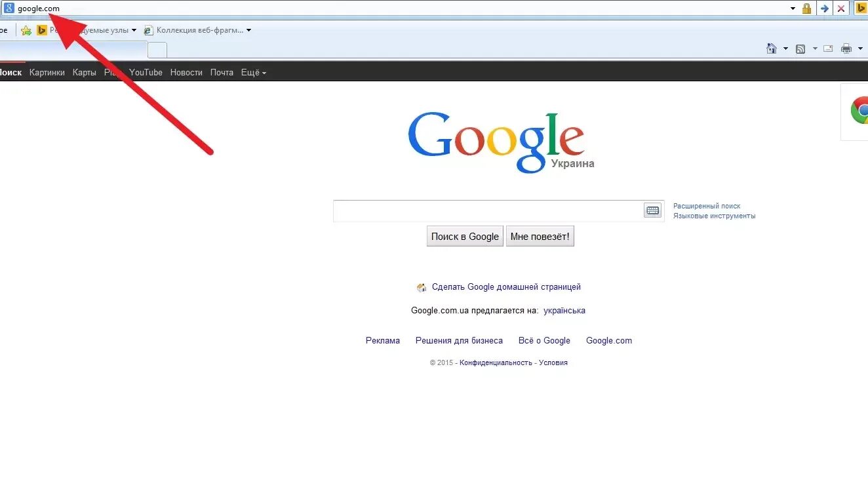Click the Google logo
This screenshot has height=489, width=868.
(496, 142)
